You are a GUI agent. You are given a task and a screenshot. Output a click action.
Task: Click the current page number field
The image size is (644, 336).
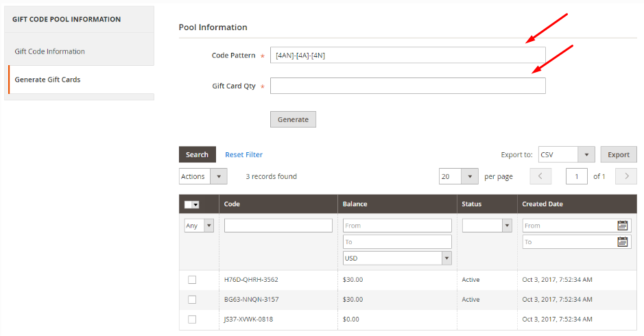pyautogui.click(x=577, y=176)
